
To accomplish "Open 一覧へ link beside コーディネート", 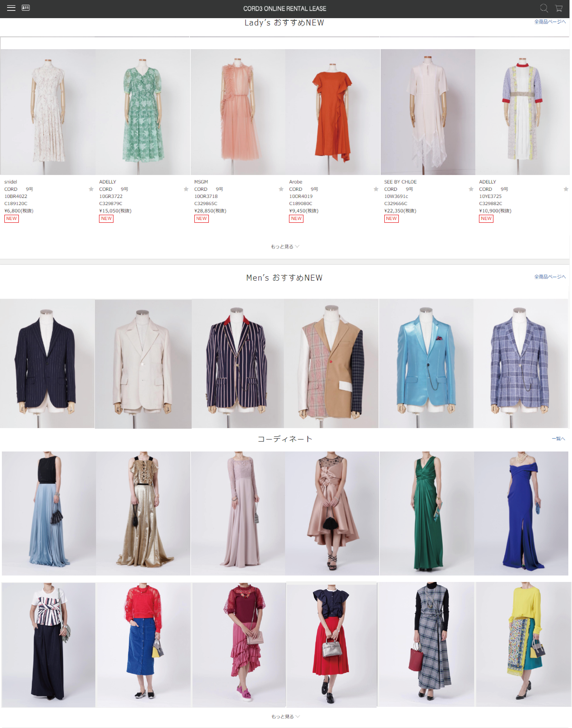I will tap(558, 438).
